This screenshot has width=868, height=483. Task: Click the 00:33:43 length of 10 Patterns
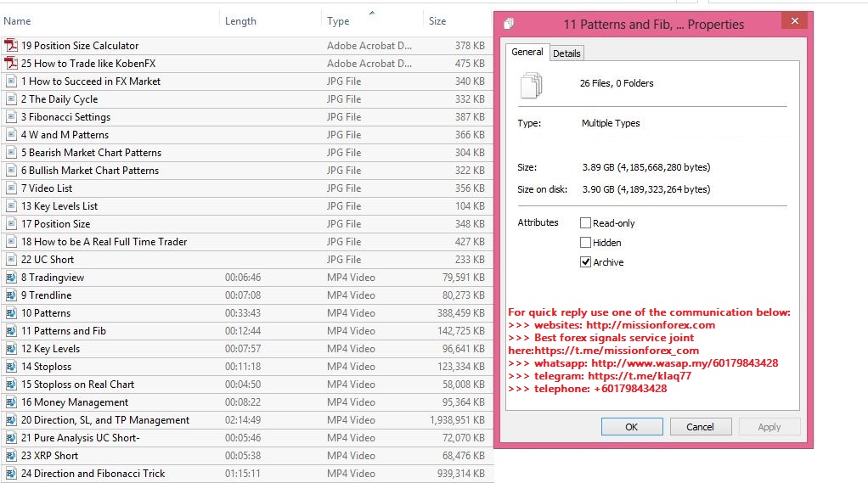(242, 313)
